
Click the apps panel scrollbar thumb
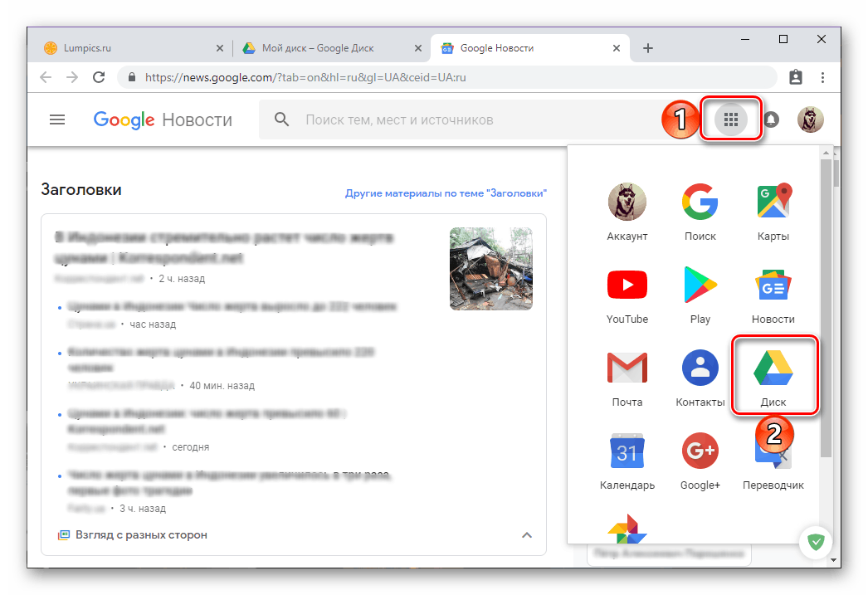826,307
